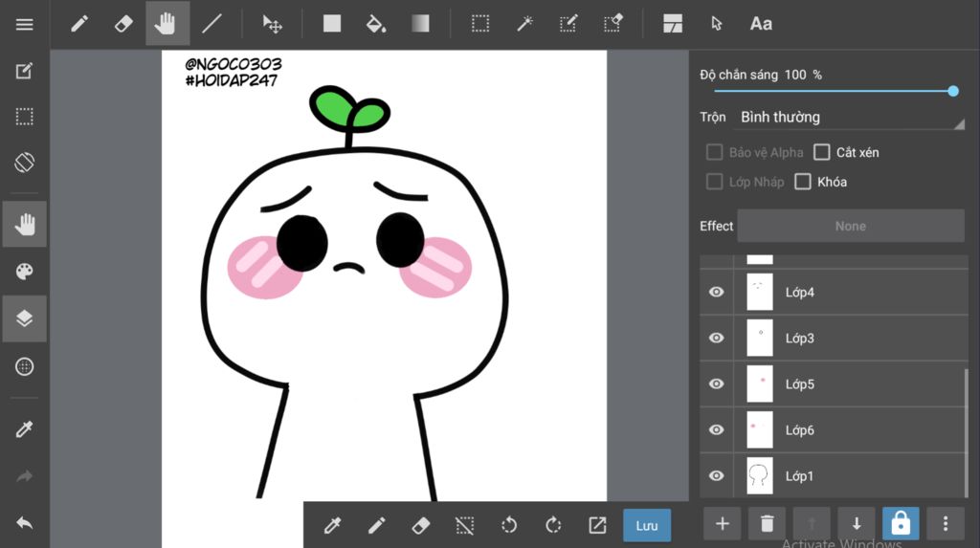Image resolution: width=980 pixels, height=548 pixels.
Task: Select the Brush pen tool in top toolbar
Action: click(x=79, y=24)
